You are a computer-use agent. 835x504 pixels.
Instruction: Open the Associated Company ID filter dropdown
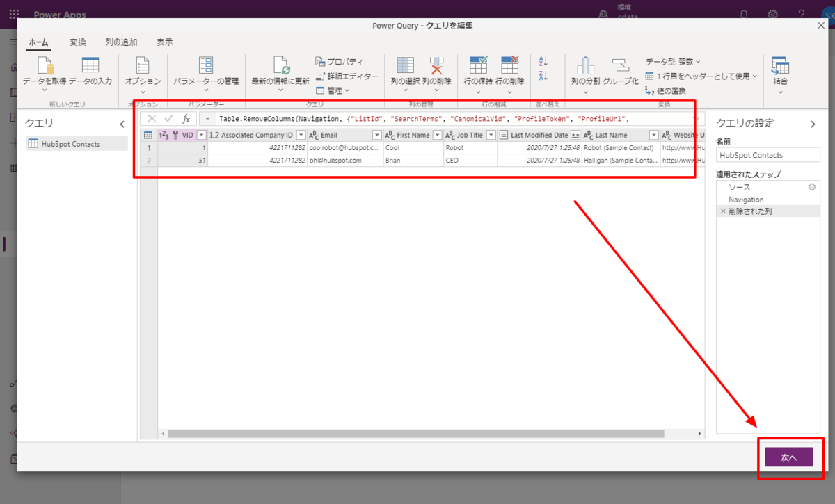pyautogui.click(x=301, y=135)
